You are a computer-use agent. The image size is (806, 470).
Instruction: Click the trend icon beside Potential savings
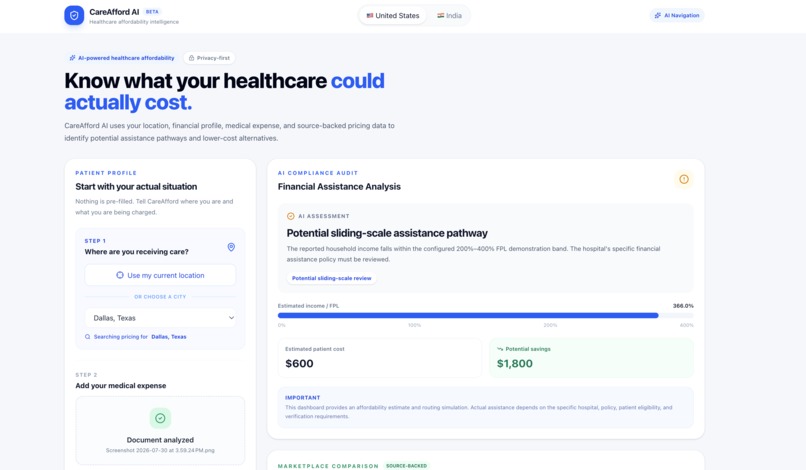point(500,349)
